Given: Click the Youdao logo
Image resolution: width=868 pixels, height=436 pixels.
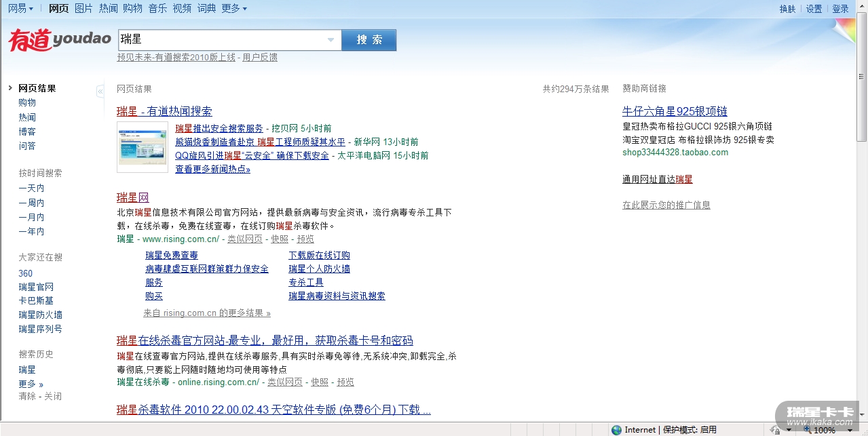Looking at the screenshot, I should point(59,40).
